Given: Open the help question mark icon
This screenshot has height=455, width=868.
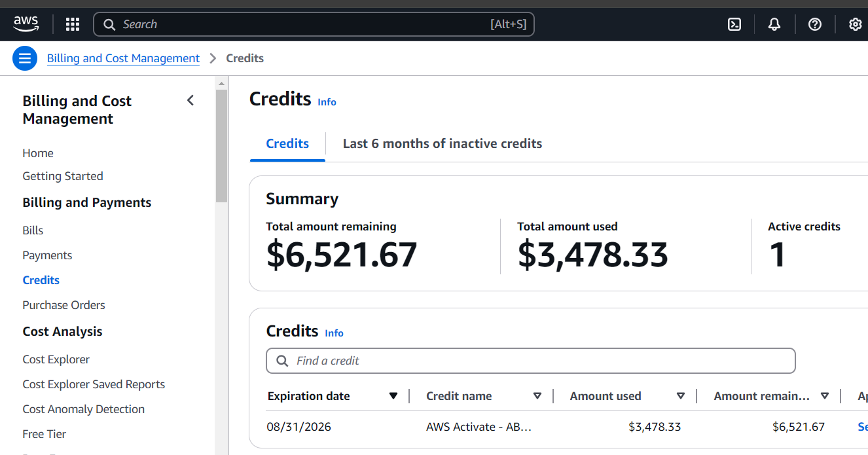Looking at the screenshot, I should pos(815,24).
